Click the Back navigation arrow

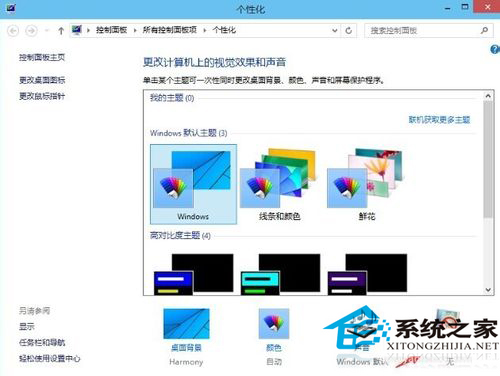13,31
